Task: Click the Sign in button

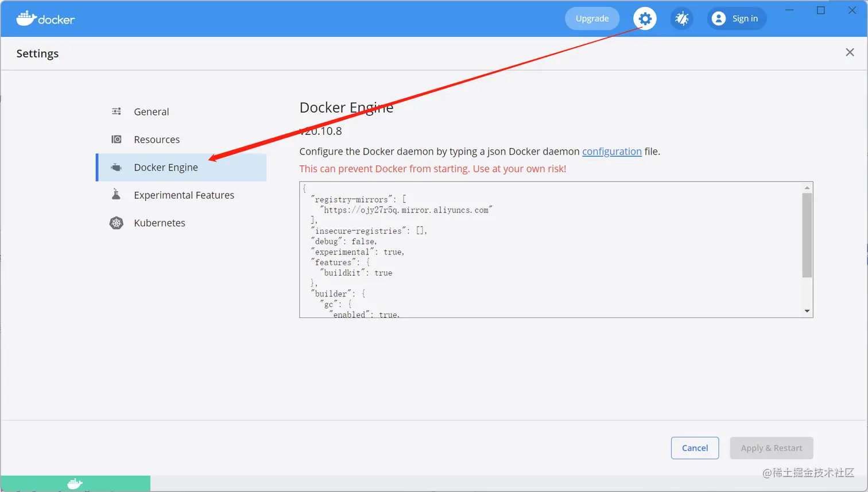Action: (x=737, y=18)
